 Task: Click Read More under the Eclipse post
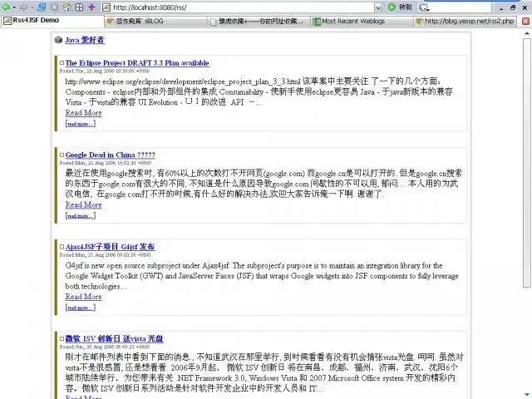(83, 113)
